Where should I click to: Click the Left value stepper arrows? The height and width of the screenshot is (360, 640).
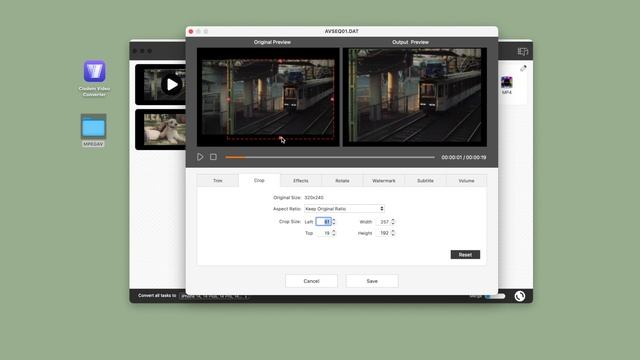tap(334, 222)
